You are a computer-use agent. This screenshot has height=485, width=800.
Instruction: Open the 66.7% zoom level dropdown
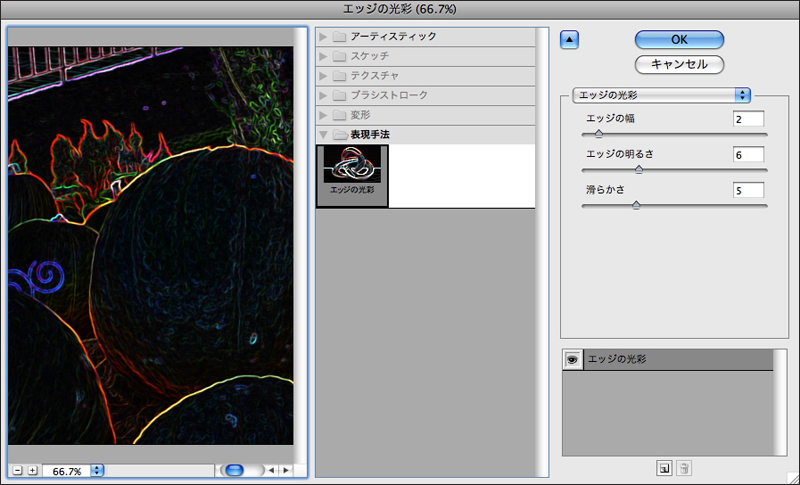point(97,470)
